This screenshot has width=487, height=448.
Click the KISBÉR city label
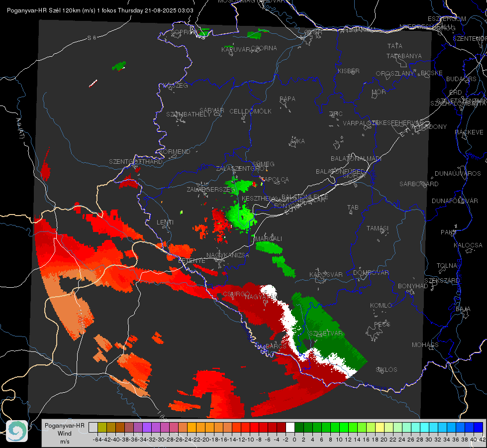(349, 71)
